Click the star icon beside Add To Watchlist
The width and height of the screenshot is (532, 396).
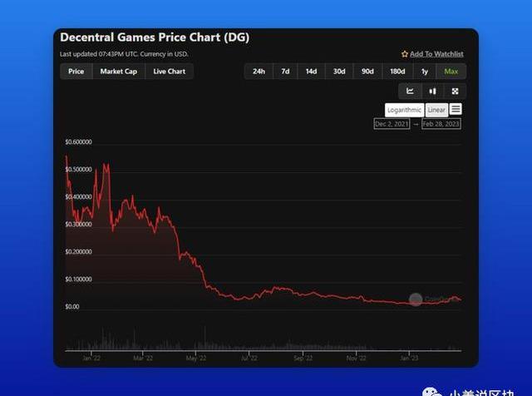[x=405, y=54]
